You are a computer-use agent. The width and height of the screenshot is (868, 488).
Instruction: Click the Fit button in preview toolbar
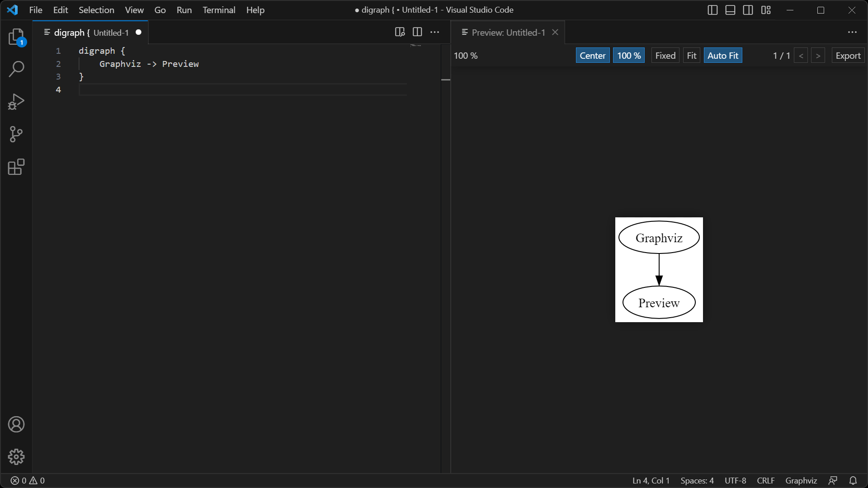coord(691,56)
